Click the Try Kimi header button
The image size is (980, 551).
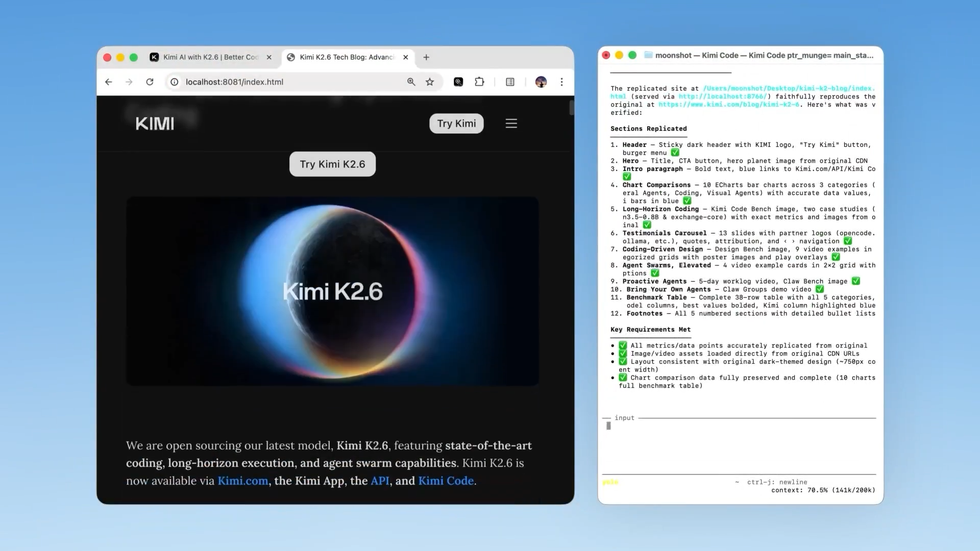click(456, 123)
